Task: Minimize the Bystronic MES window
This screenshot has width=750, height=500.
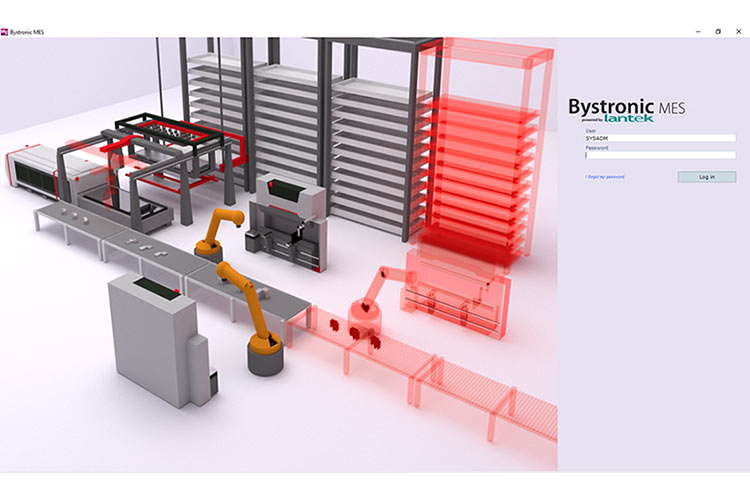Action: click(698, 32)
